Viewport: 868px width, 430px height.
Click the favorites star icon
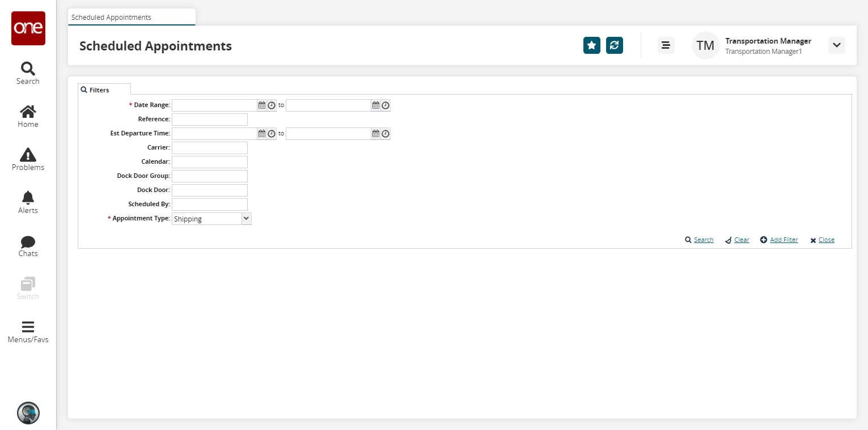coord(591,45)
